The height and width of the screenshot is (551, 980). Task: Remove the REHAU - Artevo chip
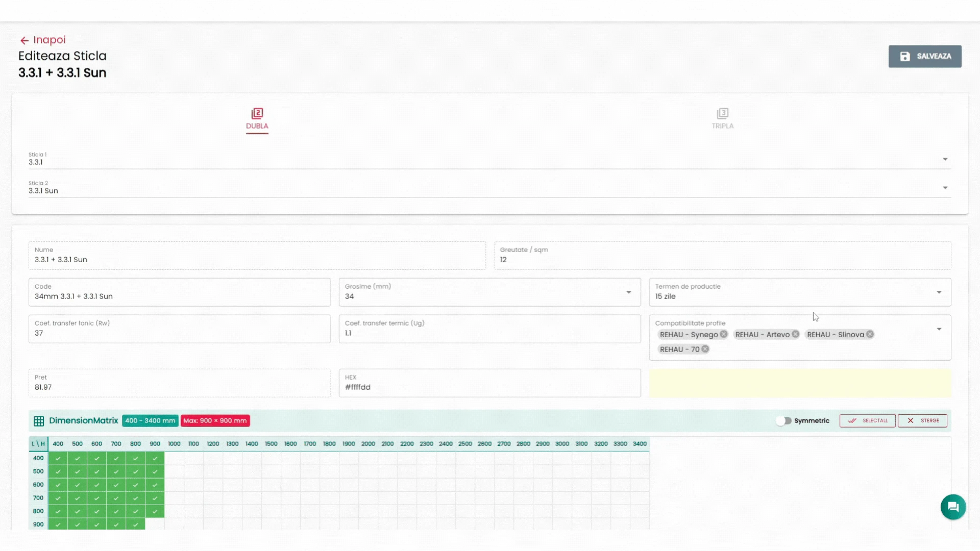pos(795,334)
